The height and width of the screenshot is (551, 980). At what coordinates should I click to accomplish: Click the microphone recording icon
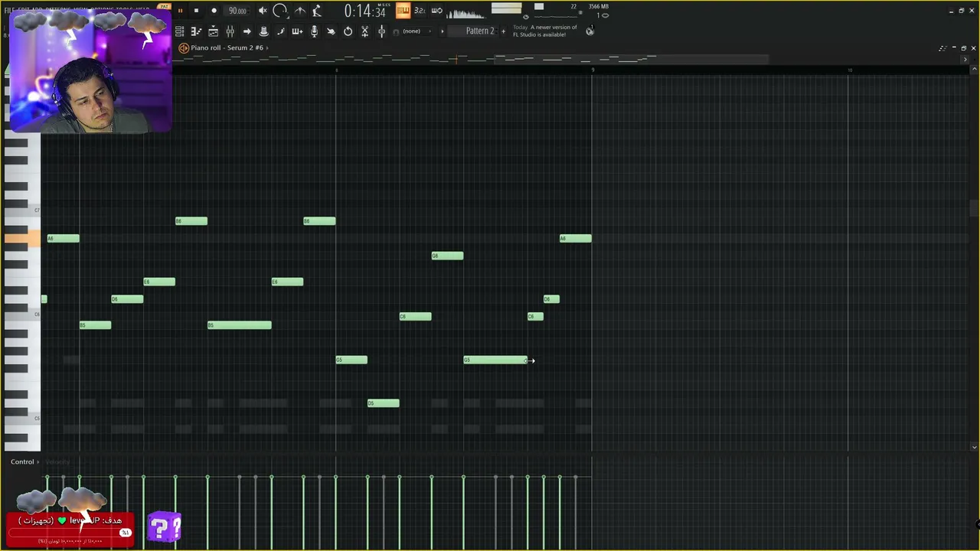pos(314,31)
